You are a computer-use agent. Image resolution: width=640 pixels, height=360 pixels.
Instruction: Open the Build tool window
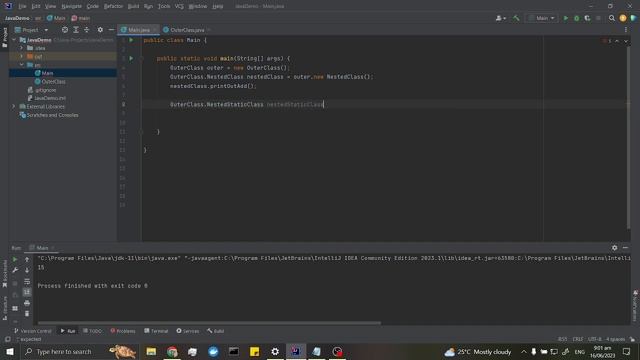216,331
